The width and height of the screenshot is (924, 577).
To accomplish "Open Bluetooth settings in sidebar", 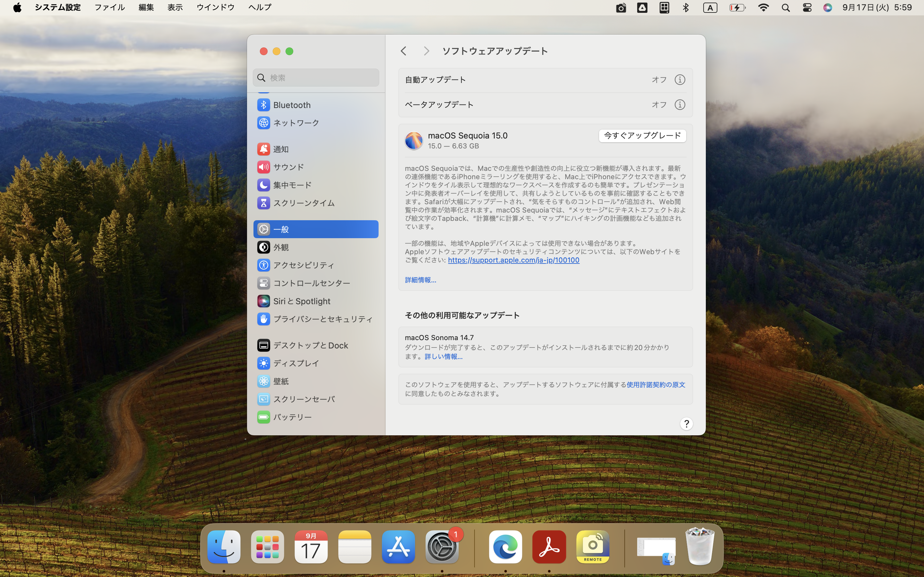I will 292,105.
